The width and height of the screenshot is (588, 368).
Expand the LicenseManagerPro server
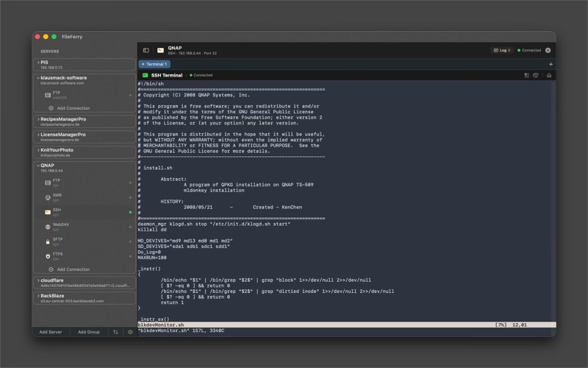tap(38, 135)
